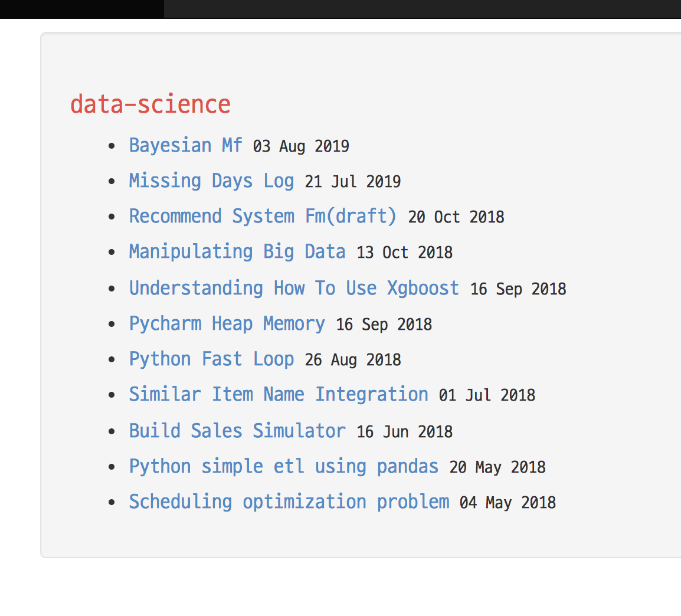Click the 20 Oct 2018 date text
This screenshot has width=681, height=616.
pos(456,217)
